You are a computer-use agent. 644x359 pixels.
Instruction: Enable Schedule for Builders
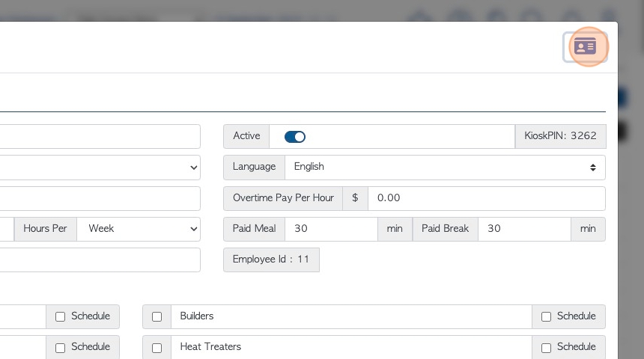(546, 316)
